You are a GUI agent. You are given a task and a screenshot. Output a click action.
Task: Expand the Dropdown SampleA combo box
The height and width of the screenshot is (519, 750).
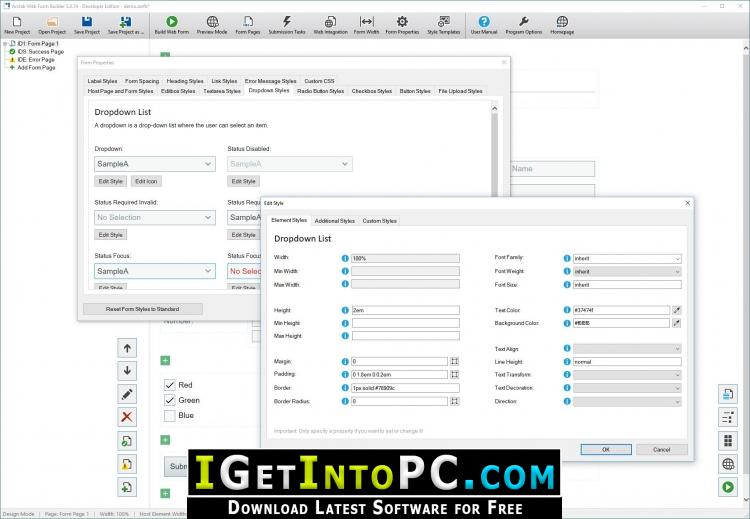point(155,164)
